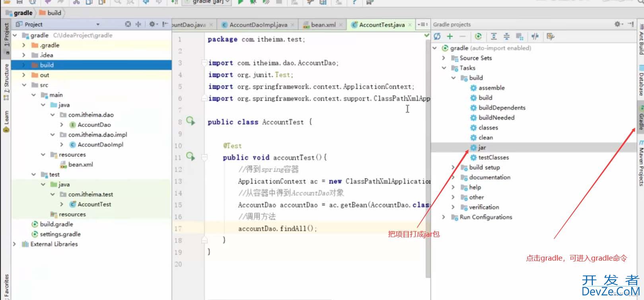Collapse com.itheima.dao.impl package
The image size is (644, 300).
tap(53, 134)
